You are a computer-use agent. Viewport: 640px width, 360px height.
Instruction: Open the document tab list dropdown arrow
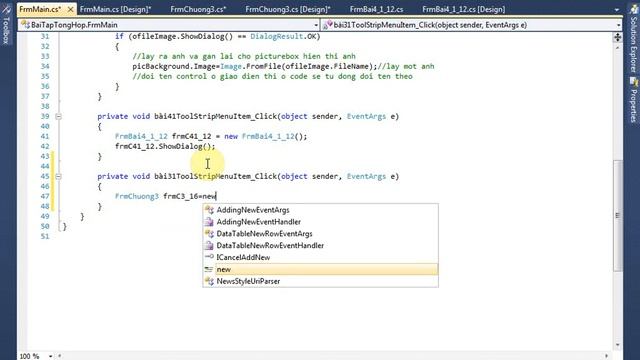pyautogui.click(x=616, y=9)
